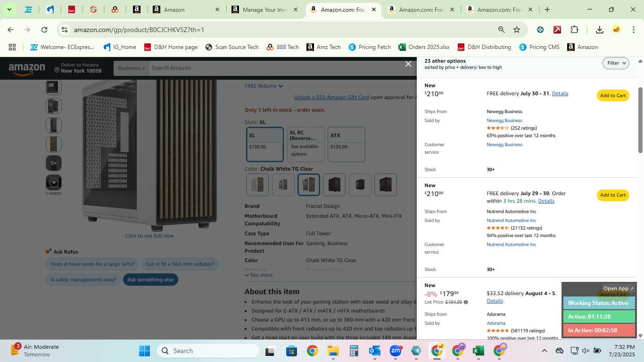Select the XL RC style option
The image size is (644, 362).
tap(306, 144)
